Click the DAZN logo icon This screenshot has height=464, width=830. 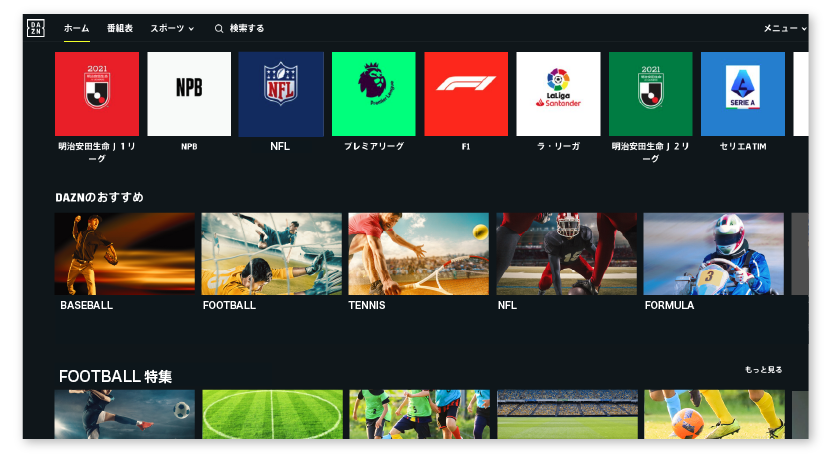36,28
